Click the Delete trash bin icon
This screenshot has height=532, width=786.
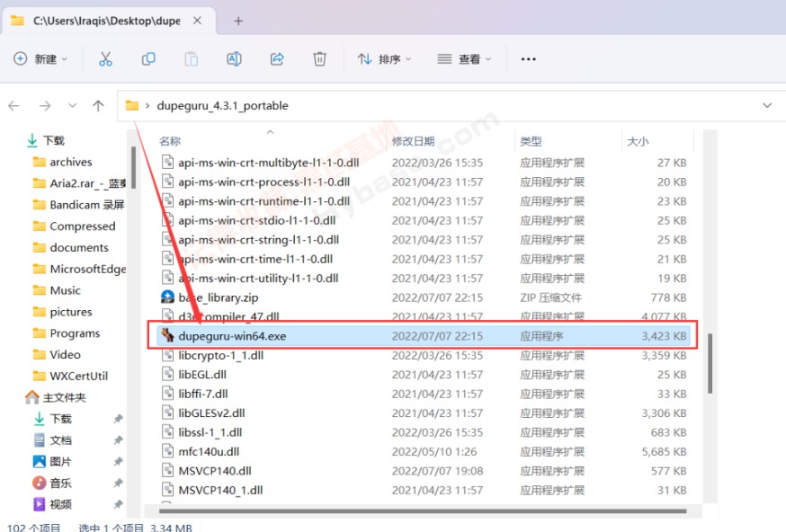pos(320,59)
